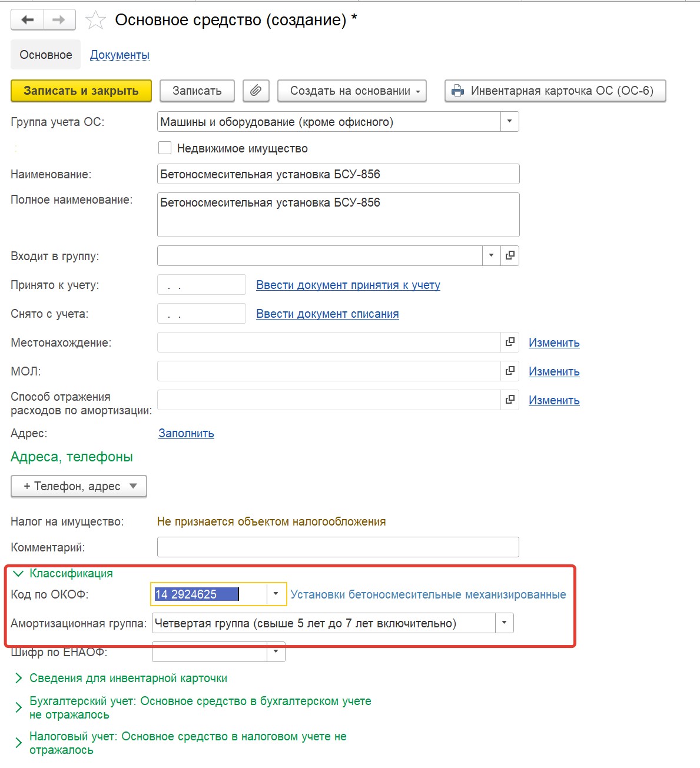Viewport: 700px width, 768px height.
Task: Open Входит в группу dropdown arrow
Action: tap(491, 255)
